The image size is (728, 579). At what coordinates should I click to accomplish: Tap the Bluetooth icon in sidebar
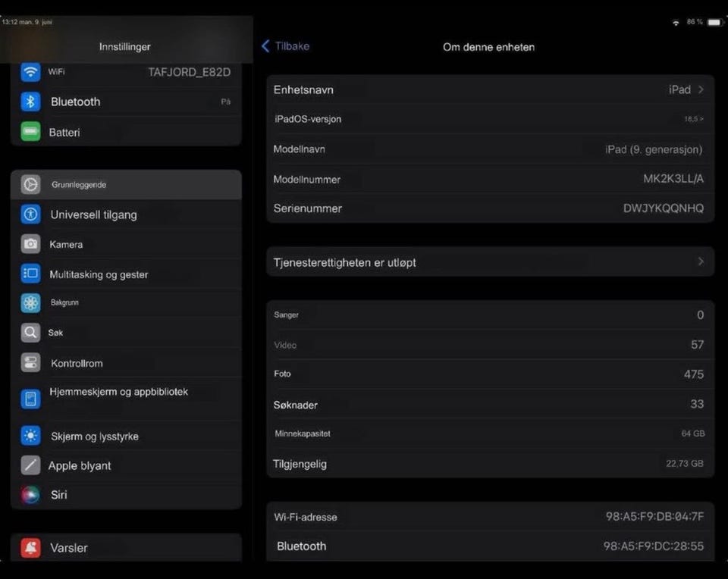point(30,102)
